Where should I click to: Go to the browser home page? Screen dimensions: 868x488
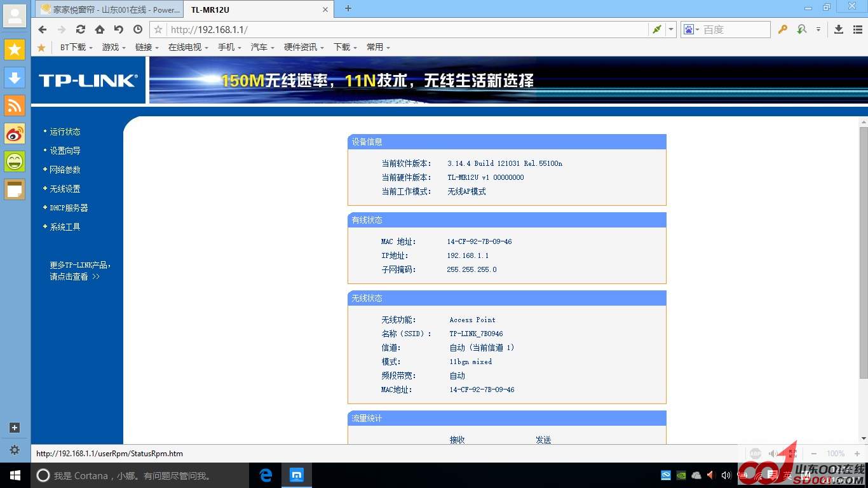[100, 29]
